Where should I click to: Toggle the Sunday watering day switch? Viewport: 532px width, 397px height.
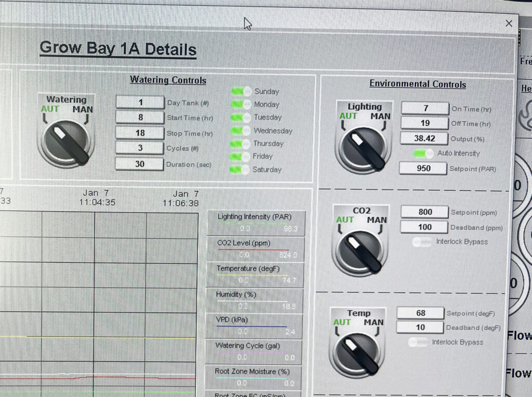[x=241, y=91]
